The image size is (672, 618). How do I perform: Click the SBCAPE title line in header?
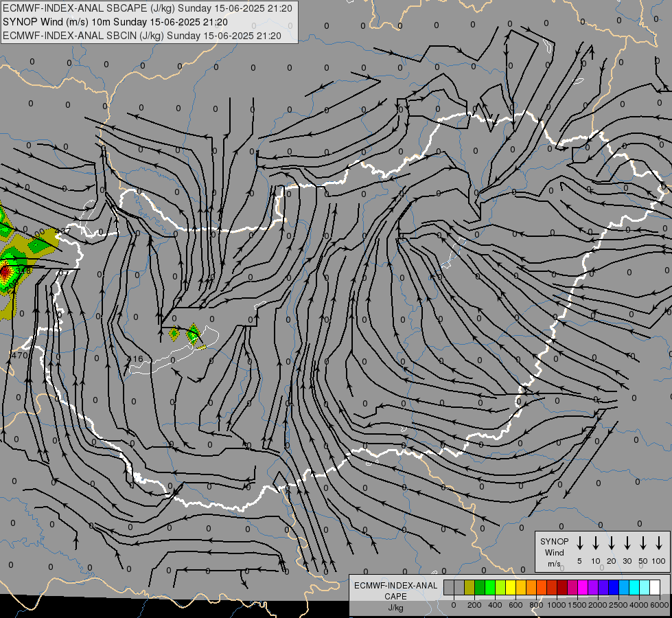click(x=148, y=8)
